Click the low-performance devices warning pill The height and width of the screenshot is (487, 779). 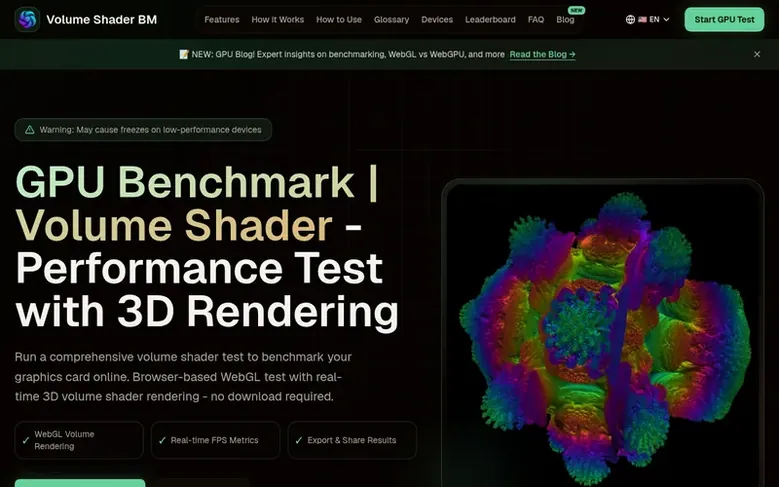[x=143, y=130]
